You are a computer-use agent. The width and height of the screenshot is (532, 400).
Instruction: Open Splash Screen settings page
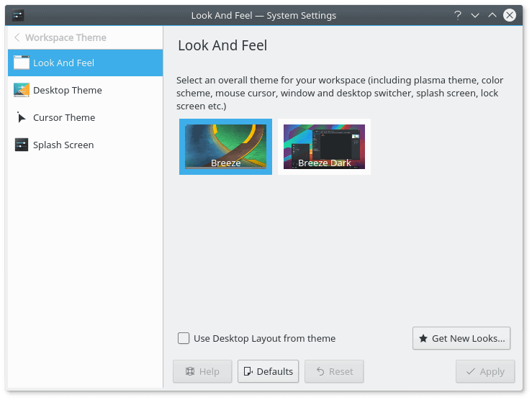pos(85,145)
